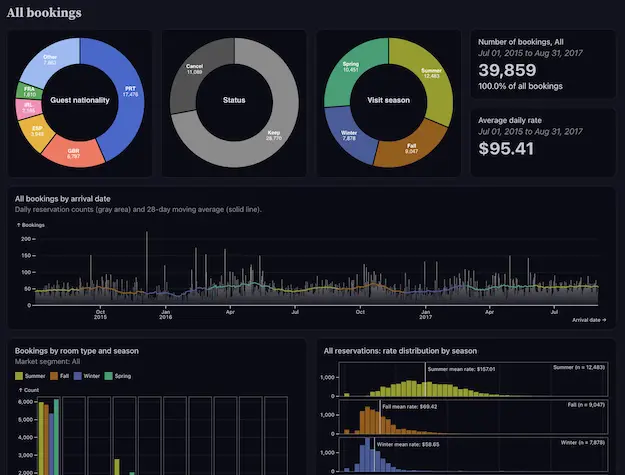Click the Spring legend color swatch
Viewport: 625px width, 475px height.
(x=108, y=376)
